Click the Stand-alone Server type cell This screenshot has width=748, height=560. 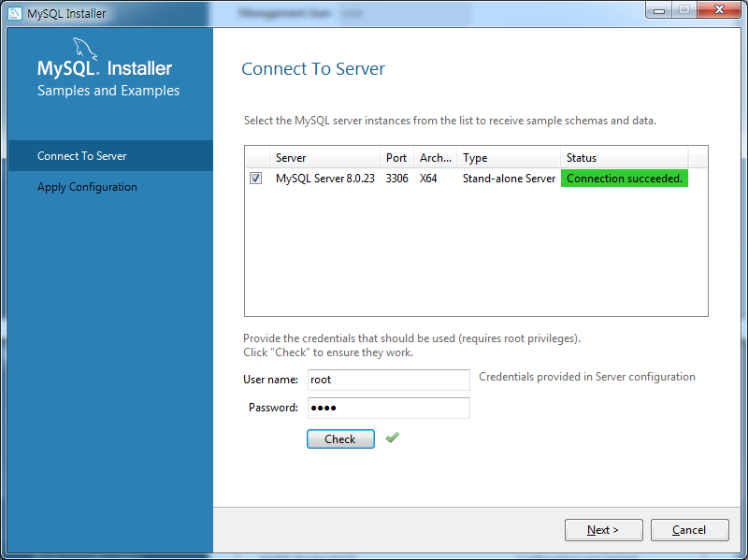pyautogui.click(x=509, y=179)
